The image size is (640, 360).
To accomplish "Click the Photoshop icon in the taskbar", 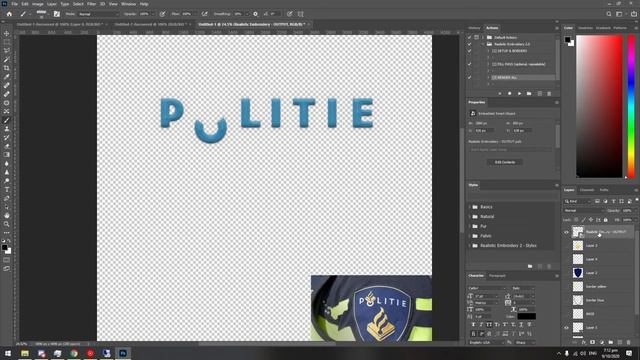I will [x=122, y=353].
